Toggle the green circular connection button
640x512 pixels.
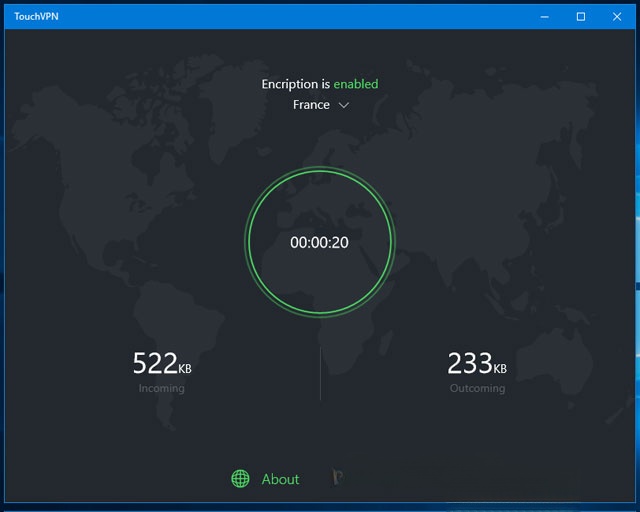pos(320,241)
